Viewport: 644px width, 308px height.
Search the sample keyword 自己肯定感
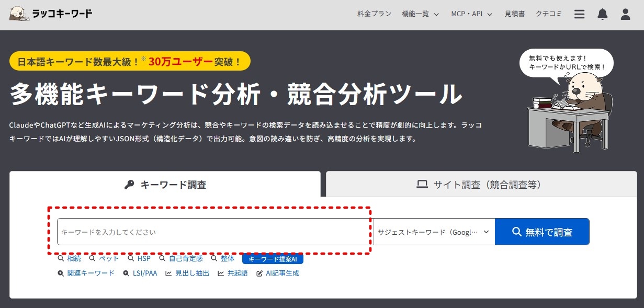(x=180, y=258)
